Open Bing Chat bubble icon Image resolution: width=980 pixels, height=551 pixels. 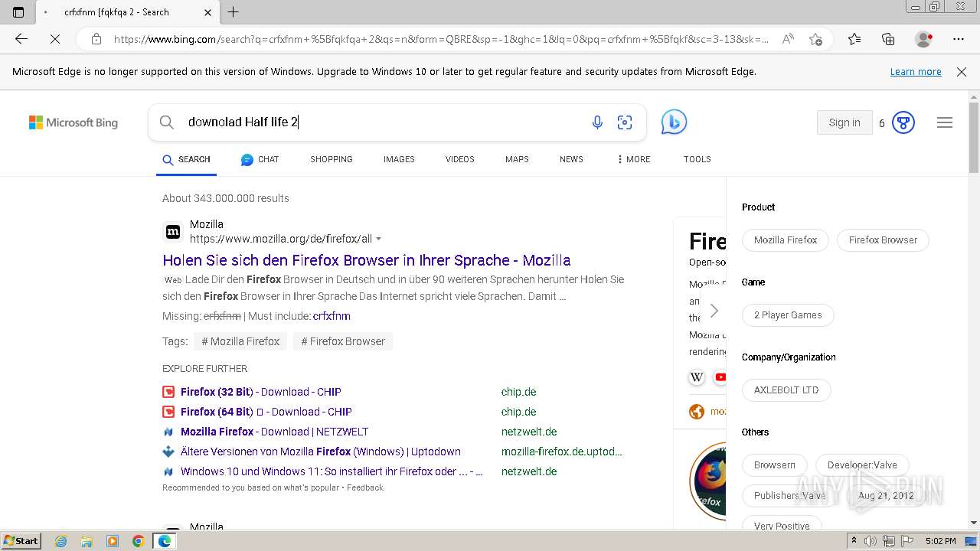click(674, 122)
